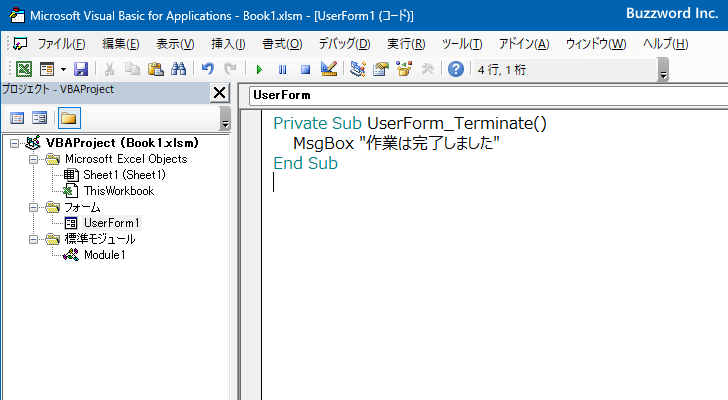Click the Private Sub UserForm_Terminate() line
The height and width of the screenshot is (400, 728).
(410, 123)
